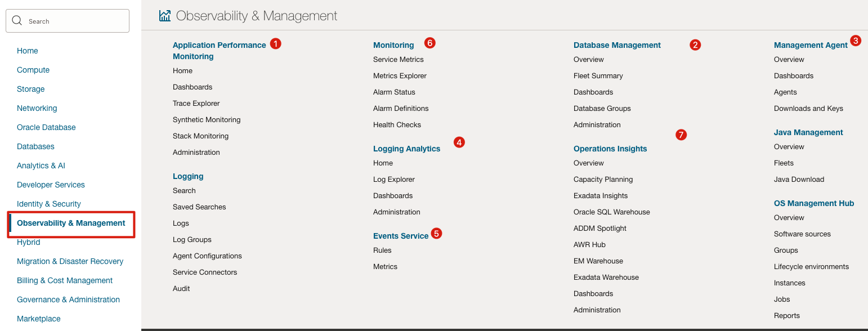Open Log Explorer under Logging Analytics
This screenshot has height=331, width=868.
[x=394, y=180]
